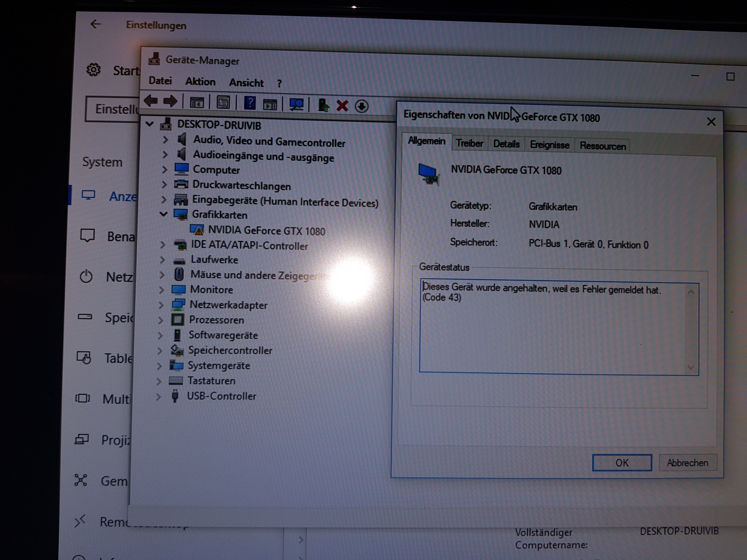Collapse the Grafikkarten category
Viewport: 747px width, 560px height.
click(164, 214)
